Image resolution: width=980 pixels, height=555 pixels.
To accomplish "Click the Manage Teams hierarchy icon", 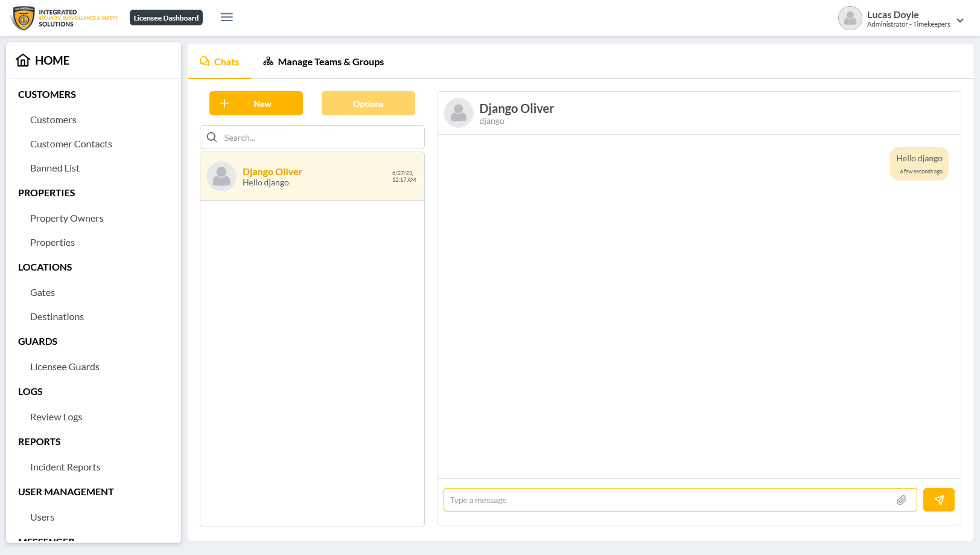I will [x=268, y=62].
